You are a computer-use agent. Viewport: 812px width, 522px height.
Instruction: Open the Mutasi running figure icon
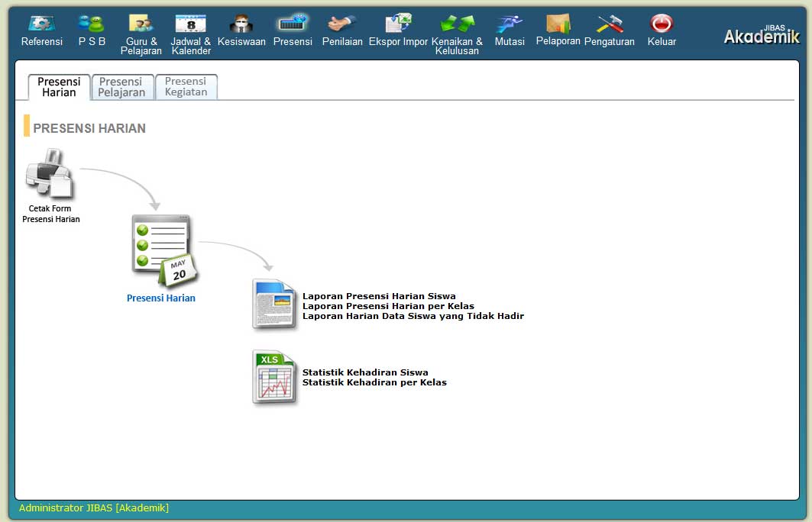tap(510, 24)
